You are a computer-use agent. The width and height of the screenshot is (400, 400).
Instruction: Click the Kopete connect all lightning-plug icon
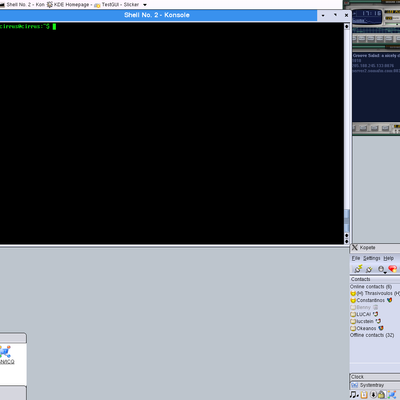pos(358,269)
